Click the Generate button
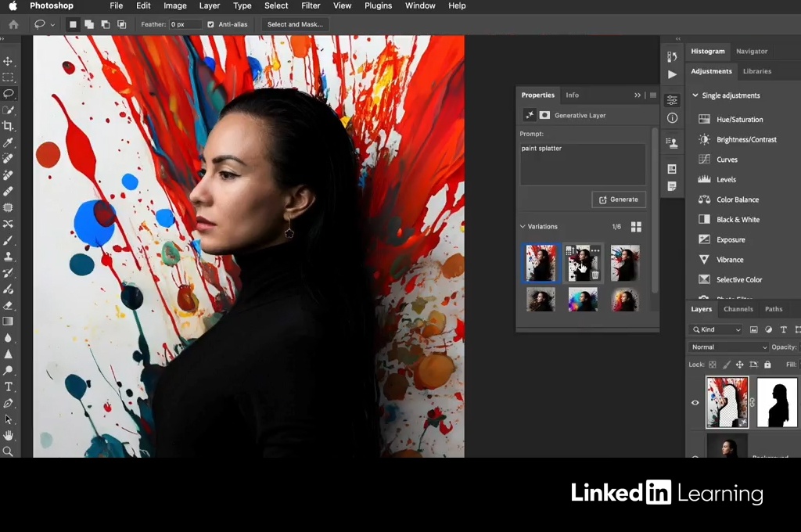The height and width of the screenshot is (532, 801). point(618,199)
